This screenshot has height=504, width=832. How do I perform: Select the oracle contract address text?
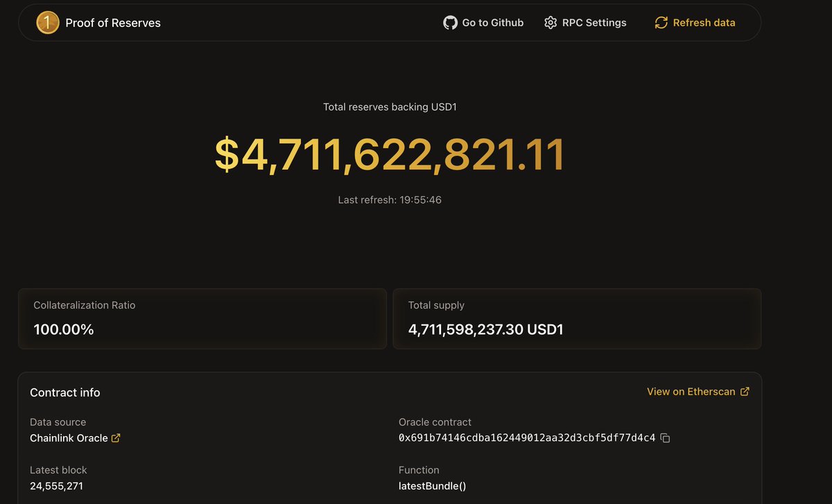pyautogui.click(x=526, y=438)
